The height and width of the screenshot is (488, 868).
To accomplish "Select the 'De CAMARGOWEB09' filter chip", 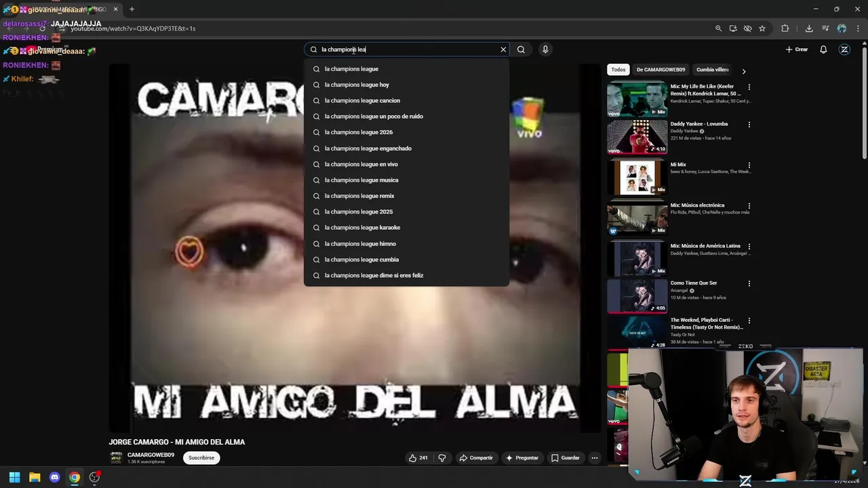I will (660, 70).
